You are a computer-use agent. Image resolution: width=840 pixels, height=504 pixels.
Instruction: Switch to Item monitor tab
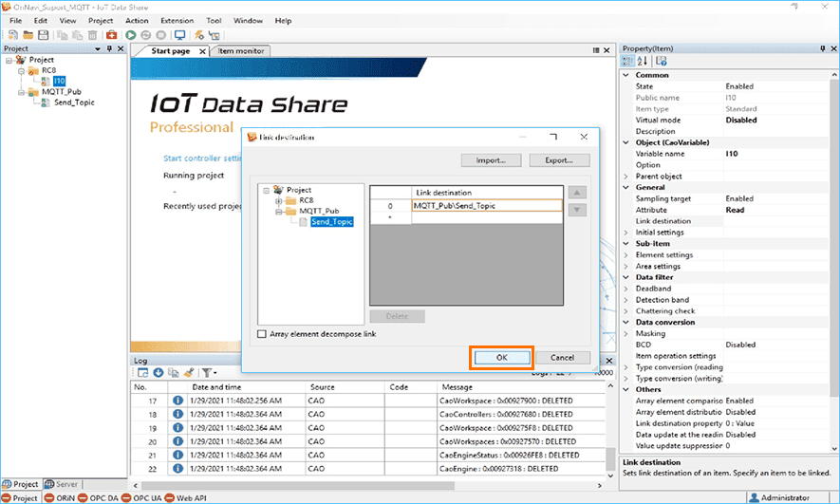coord(240,51)
